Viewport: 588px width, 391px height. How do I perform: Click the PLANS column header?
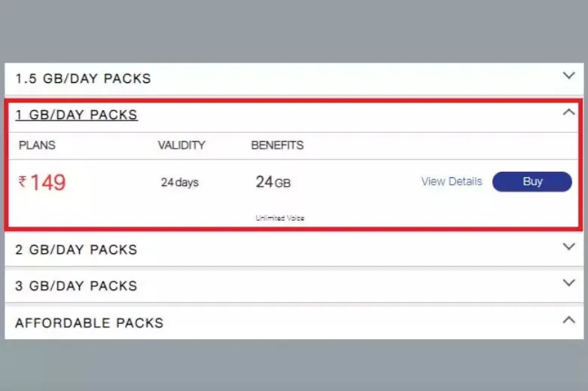[37, 145]
